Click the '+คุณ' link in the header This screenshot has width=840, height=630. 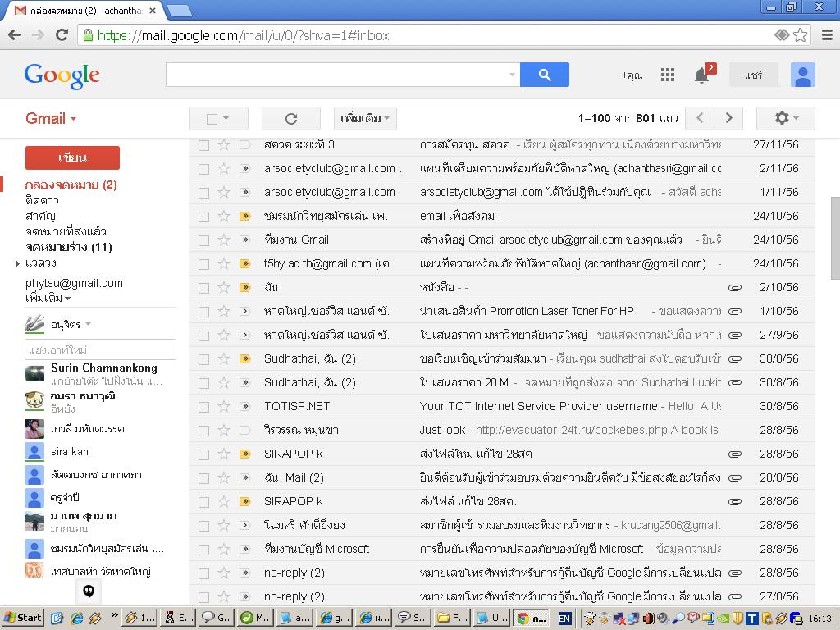pyautogui.click(x=632, y=75)
